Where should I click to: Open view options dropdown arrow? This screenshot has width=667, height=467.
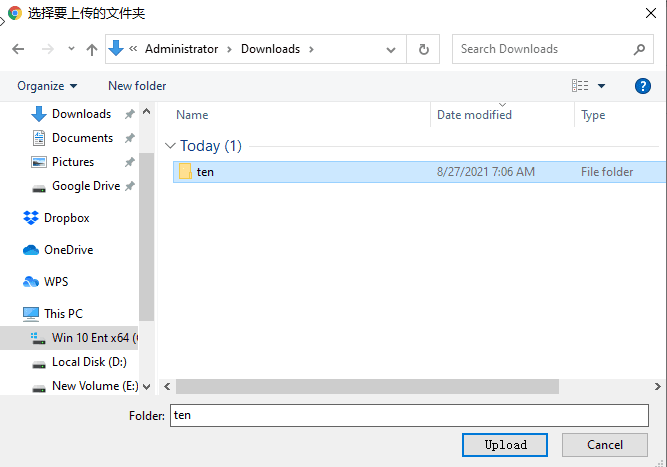[x=601, y=86]
